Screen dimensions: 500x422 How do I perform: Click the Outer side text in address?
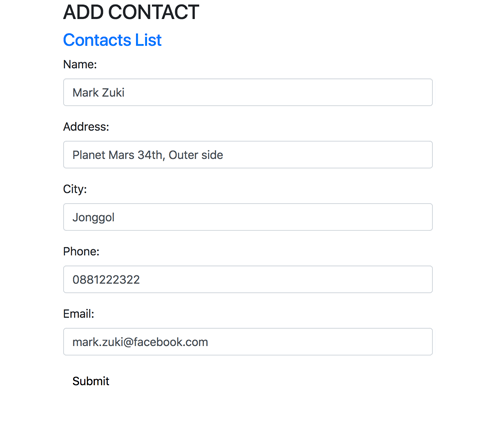[x=196, y=155]
